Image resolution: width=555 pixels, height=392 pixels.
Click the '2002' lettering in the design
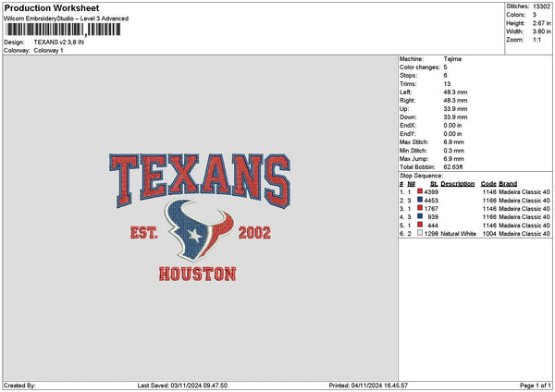pyautogui.click(x=254, y=233)
